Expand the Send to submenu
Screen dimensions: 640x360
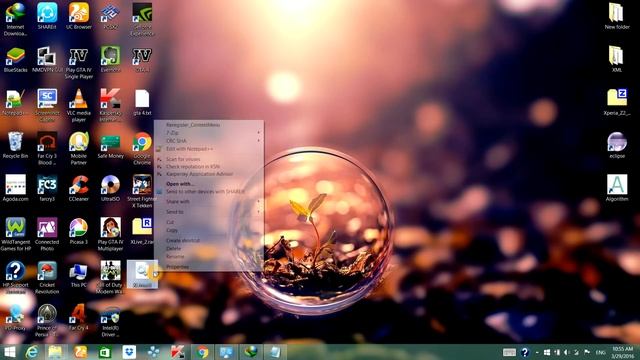tap(209, 212)
